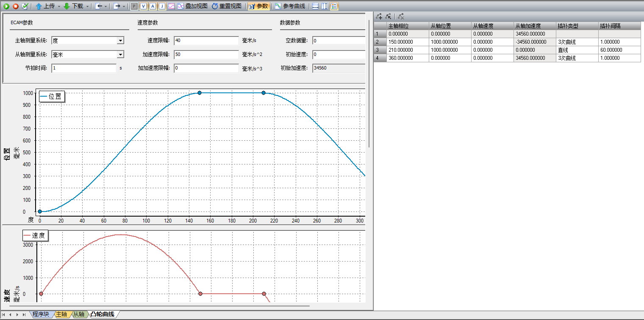
Task: Toggle the P position curve view
Action: pyautogui.click(x=134, y=6)
